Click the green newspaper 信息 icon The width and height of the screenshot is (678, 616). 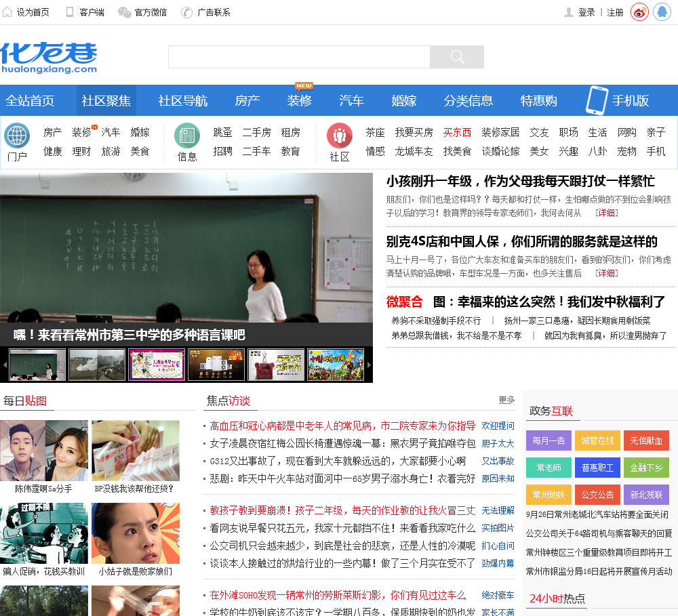187,136
